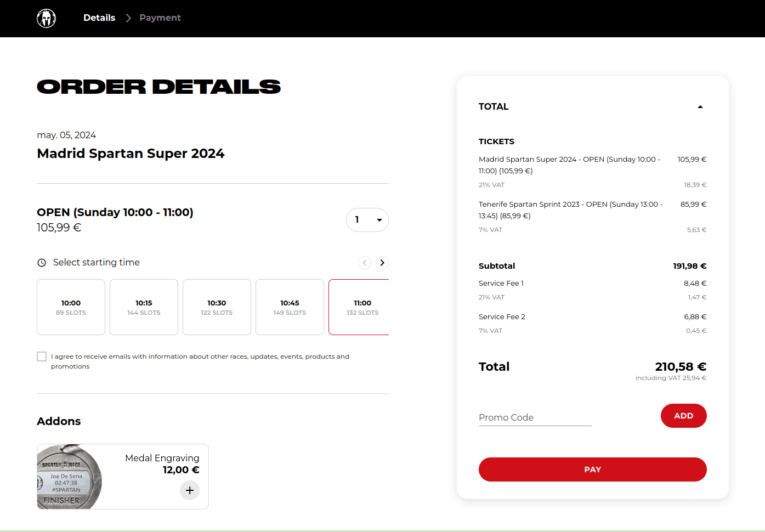This screenshot has height=532, width=765.
Task: Click the Madrid Spartan Super 2024 title
Action: pos(131,154)
